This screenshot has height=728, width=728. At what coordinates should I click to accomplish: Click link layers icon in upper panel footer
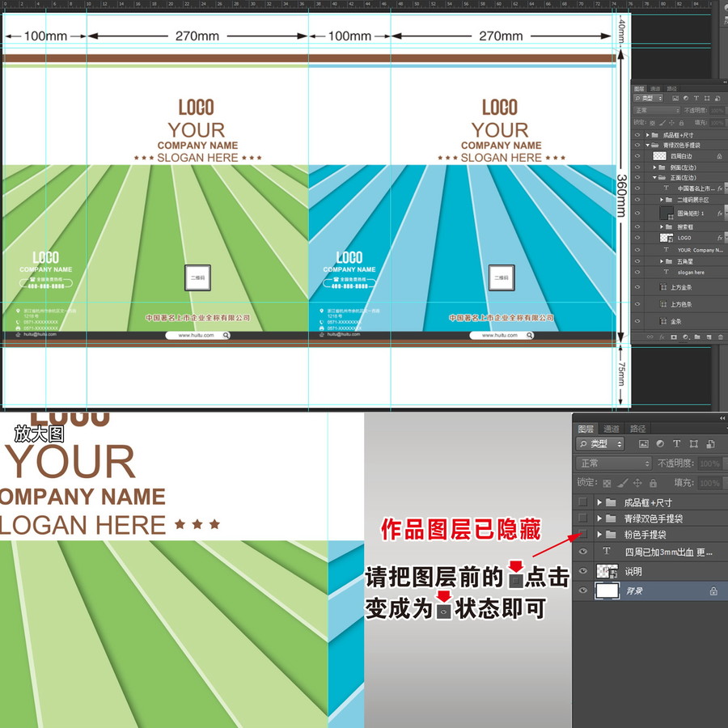pos(650,337)
